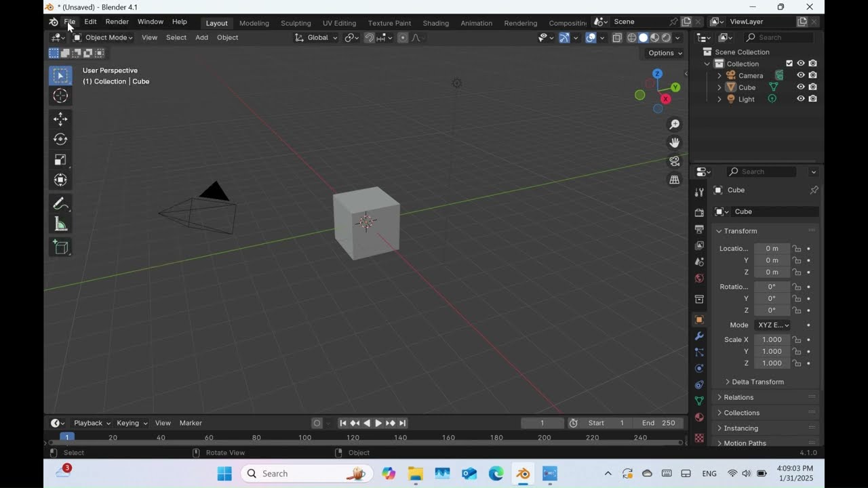Switch to the Sculpting workspace tab
Screen dimensions: 868x488
click(x=296, y=23)
